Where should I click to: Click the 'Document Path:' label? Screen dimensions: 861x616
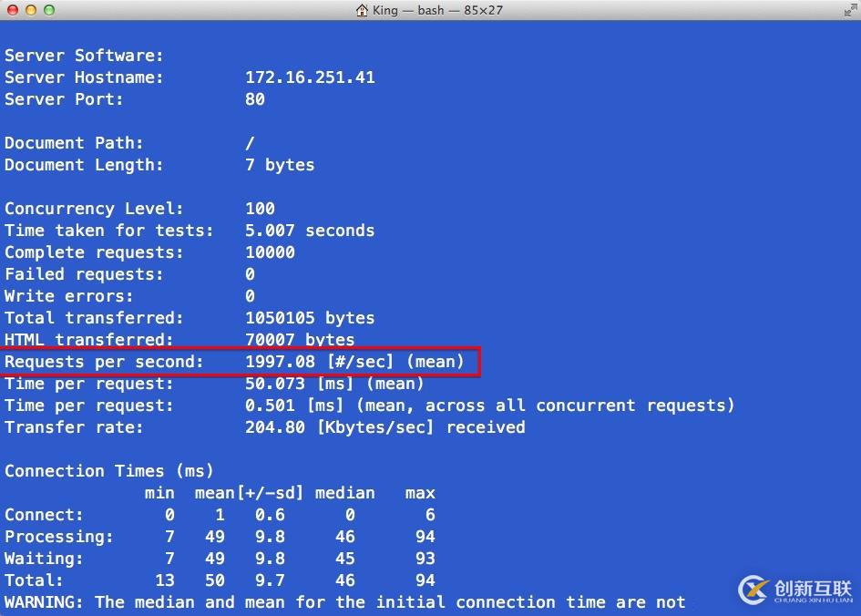[74, 143]
